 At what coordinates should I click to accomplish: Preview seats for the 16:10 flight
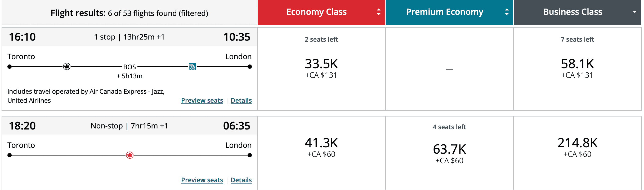pyautogui.click(x=202, y=101)
